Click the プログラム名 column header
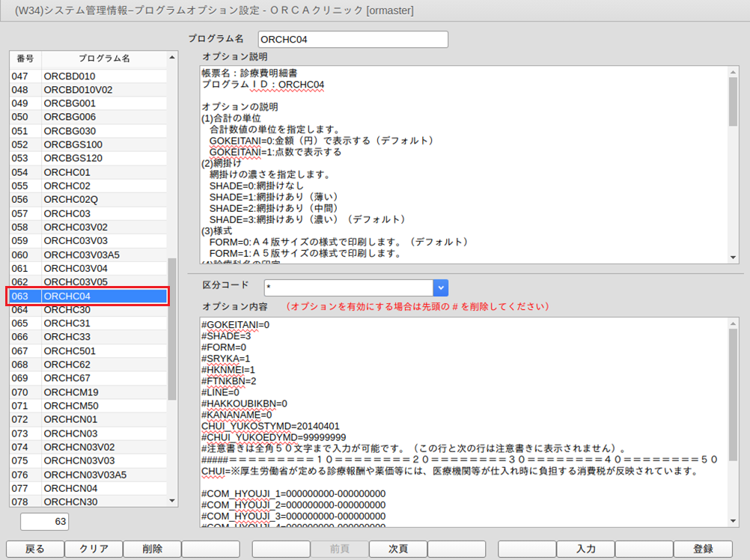Screen dimensions: 750x560 pyautogui.click(x=105, y=58)
